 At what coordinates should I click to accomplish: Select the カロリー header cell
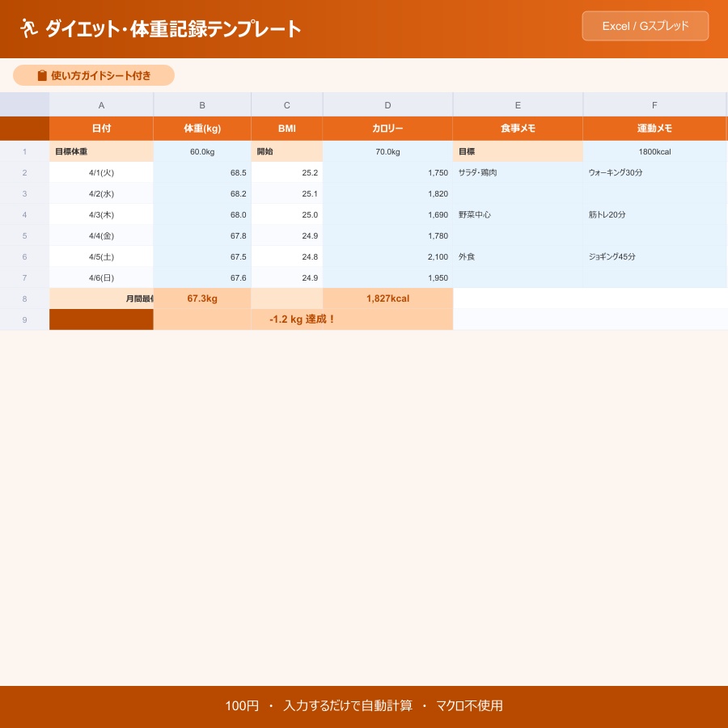[x=387, y=128]
